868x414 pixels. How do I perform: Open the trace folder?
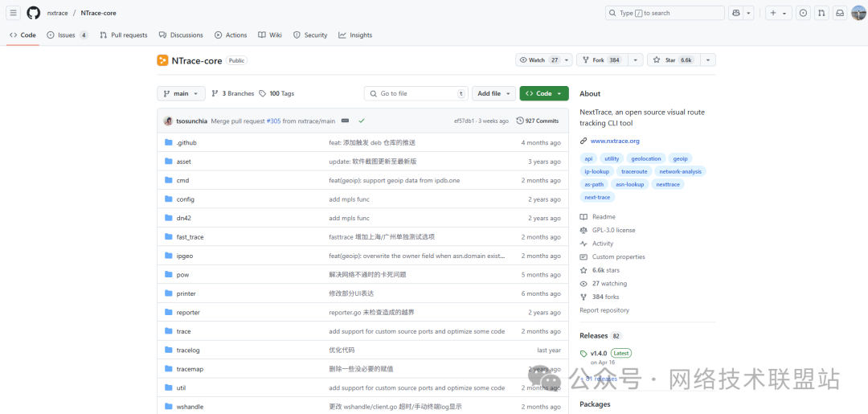tap(184, 331)
